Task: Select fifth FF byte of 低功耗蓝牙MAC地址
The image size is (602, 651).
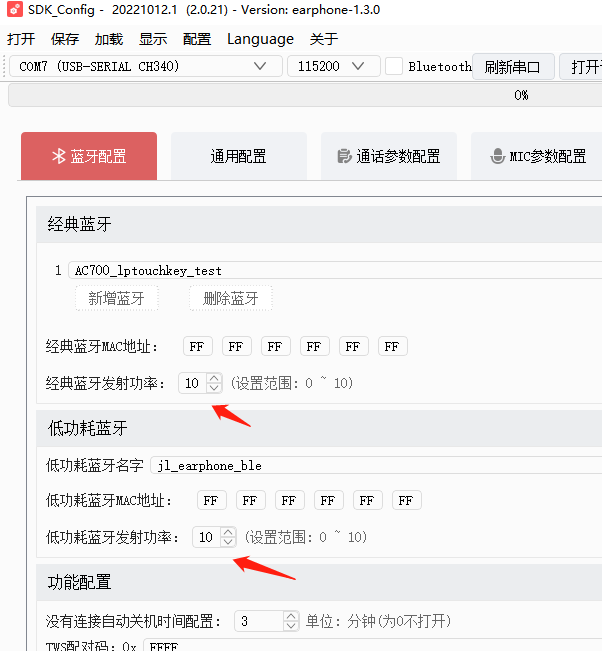Action: (368, 500)
